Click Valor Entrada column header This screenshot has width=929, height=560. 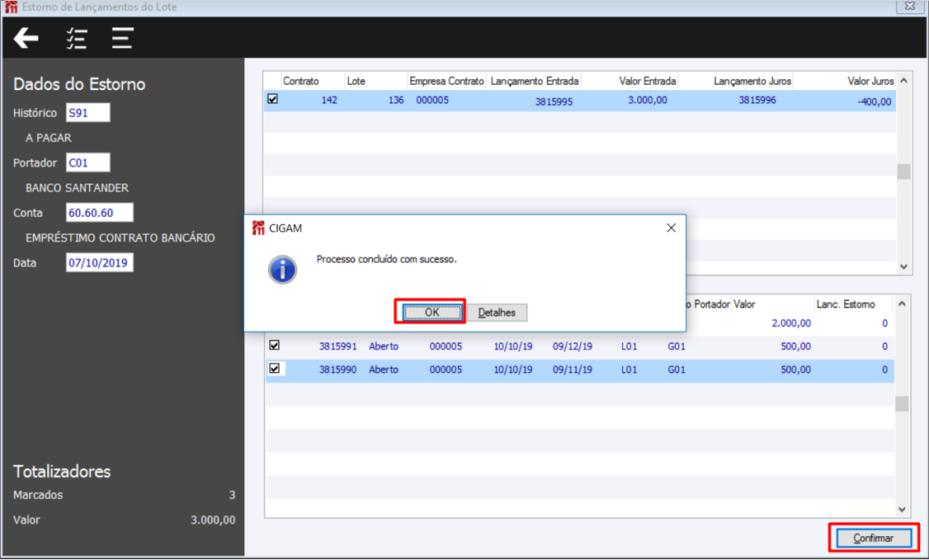coord(630,81)
